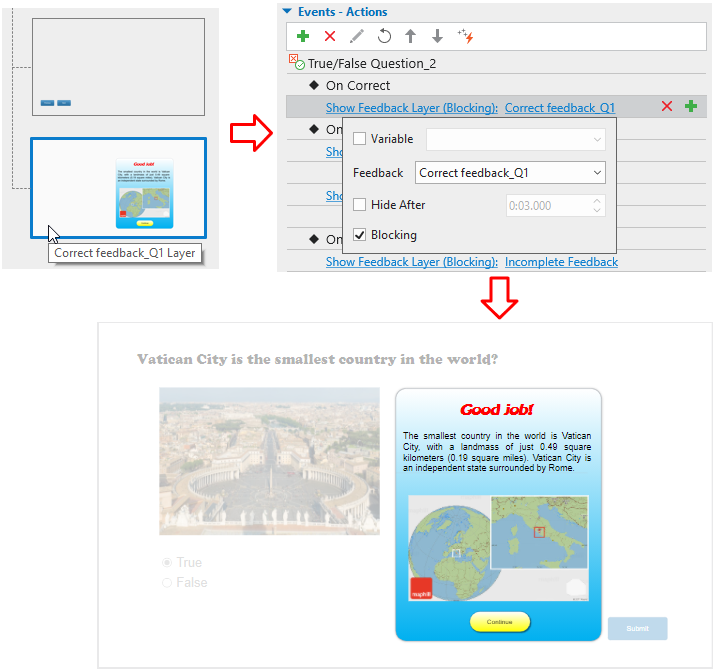Collapse the Events - Actions section

pyautogui.click(x=288, y=12)
